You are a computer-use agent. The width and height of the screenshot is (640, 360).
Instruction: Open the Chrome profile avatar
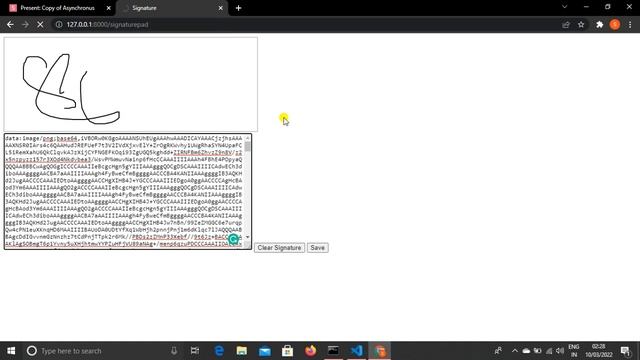click(615, 24)
